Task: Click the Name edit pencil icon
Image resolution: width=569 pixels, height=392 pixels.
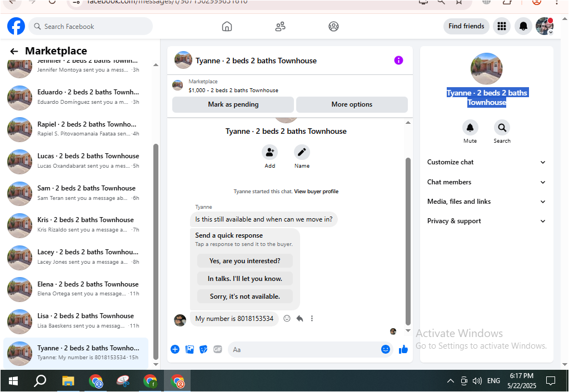Action: [x=302, y=152]
